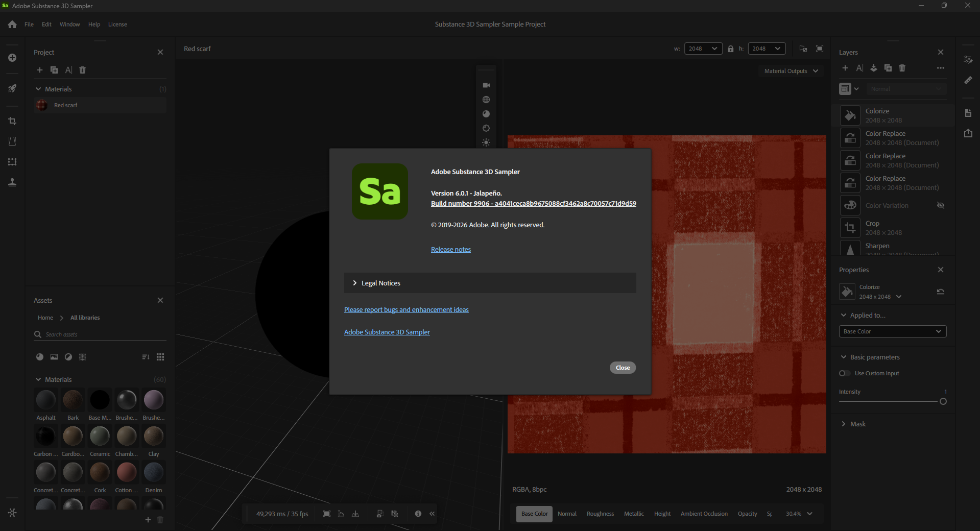
Task: Click the environment globe icon in viewport toolbar
Action: 486,100
